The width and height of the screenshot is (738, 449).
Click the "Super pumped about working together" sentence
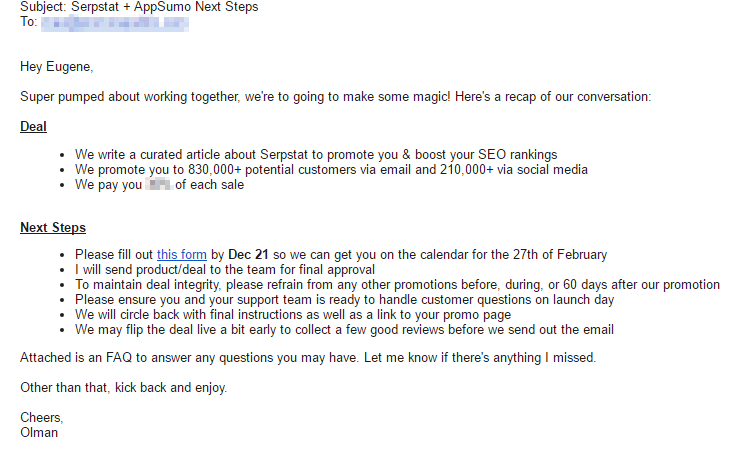point(336,97)
